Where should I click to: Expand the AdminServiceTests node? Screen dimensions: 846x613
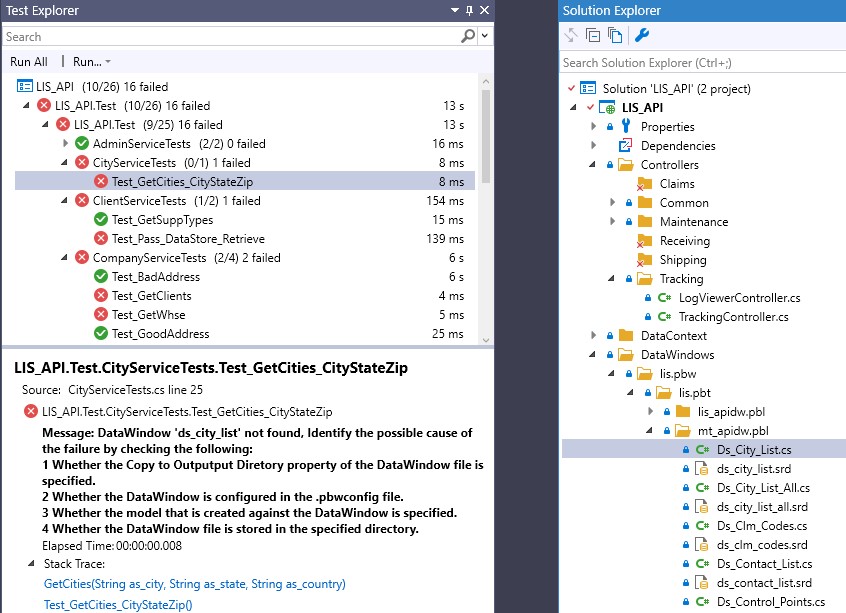pos(65,144)
